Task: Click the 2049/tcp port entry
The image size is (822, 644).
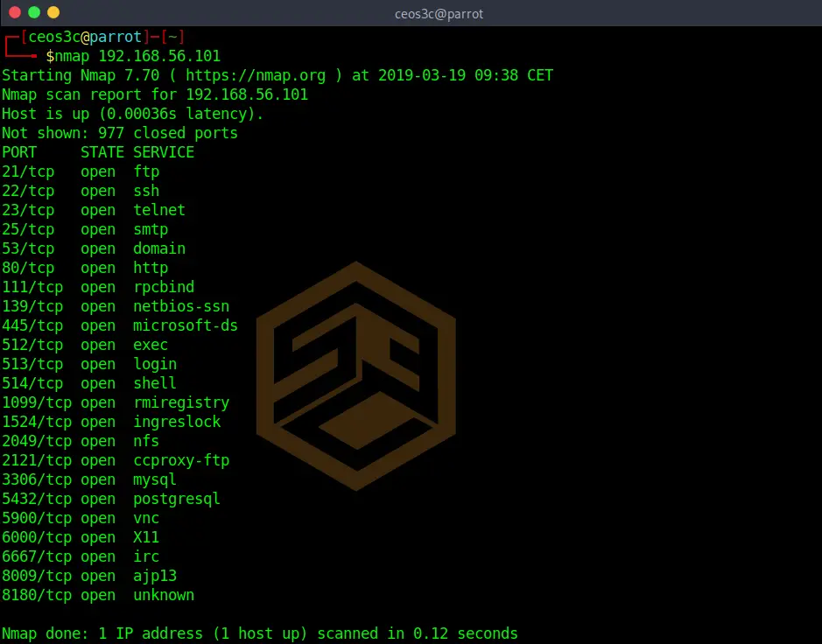Action: click(37, 441)
